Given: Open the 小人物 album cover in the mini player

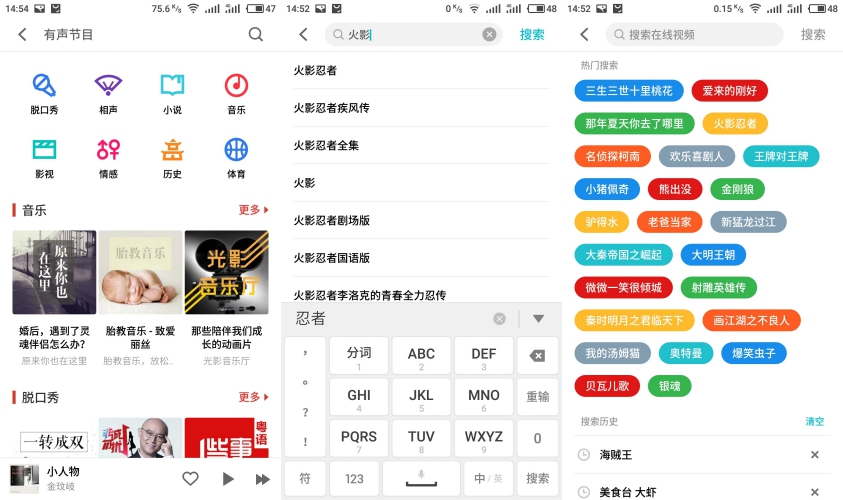Looking at the screenshot, I should [24, 478].
